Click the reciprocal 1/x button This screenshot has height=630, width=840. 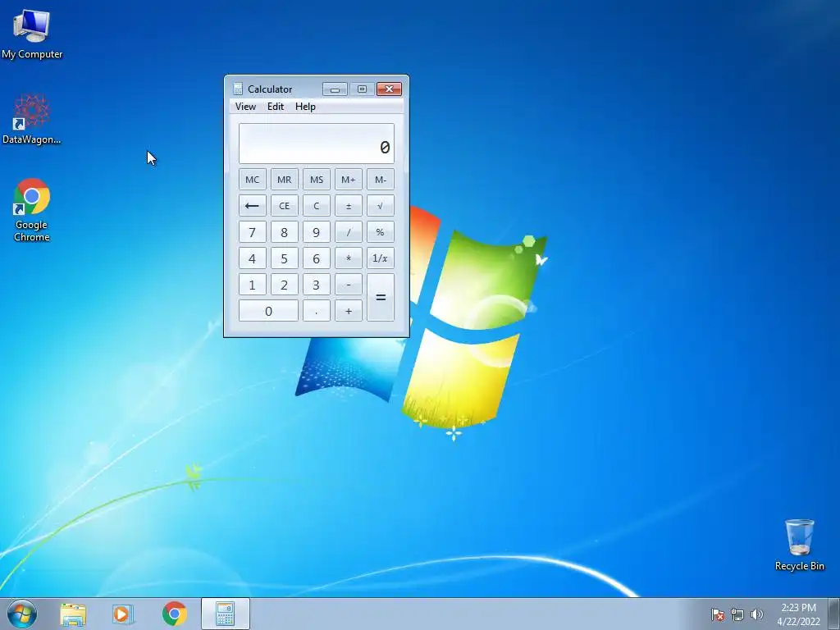(381, 258)
